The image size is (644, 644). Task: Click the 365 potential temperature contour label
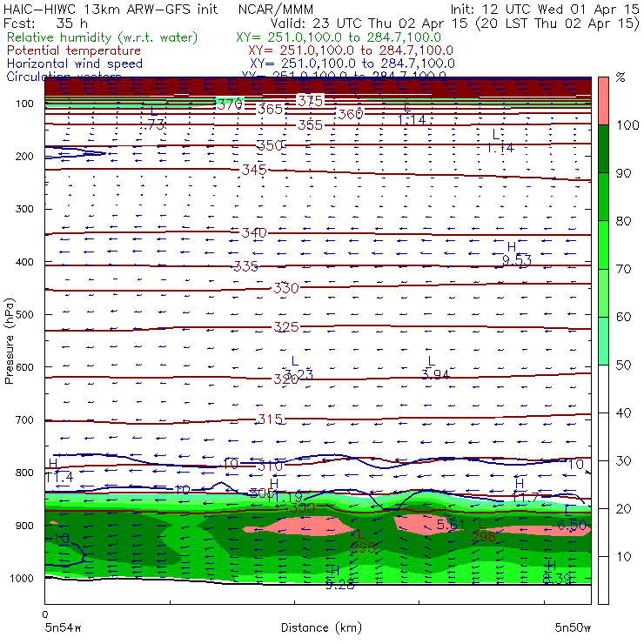point(270,110)
